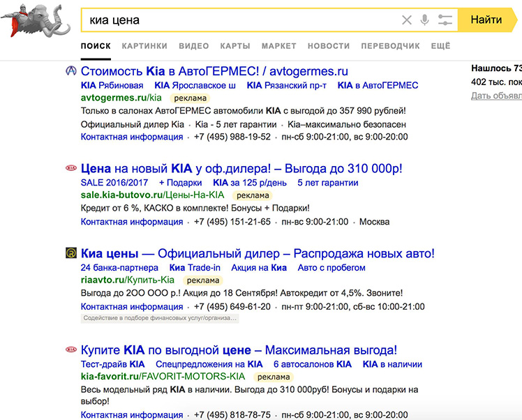Open Контактная информация for kia-butovo ad
The image size is (522, 420).
click(132, 222)
